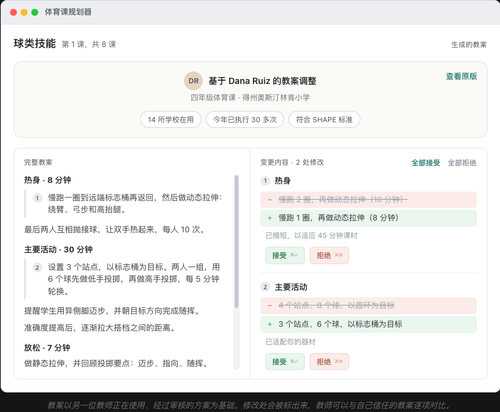500x412 pixels.
Task: Click the 符合 SHAPE 标准 tag
Action: pos(324,119)
